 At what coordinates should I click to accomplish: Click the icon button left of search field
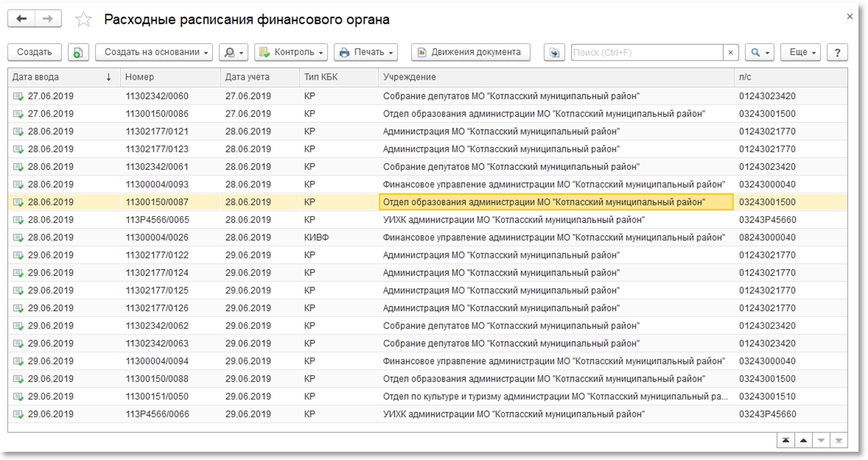coord(554,53)
